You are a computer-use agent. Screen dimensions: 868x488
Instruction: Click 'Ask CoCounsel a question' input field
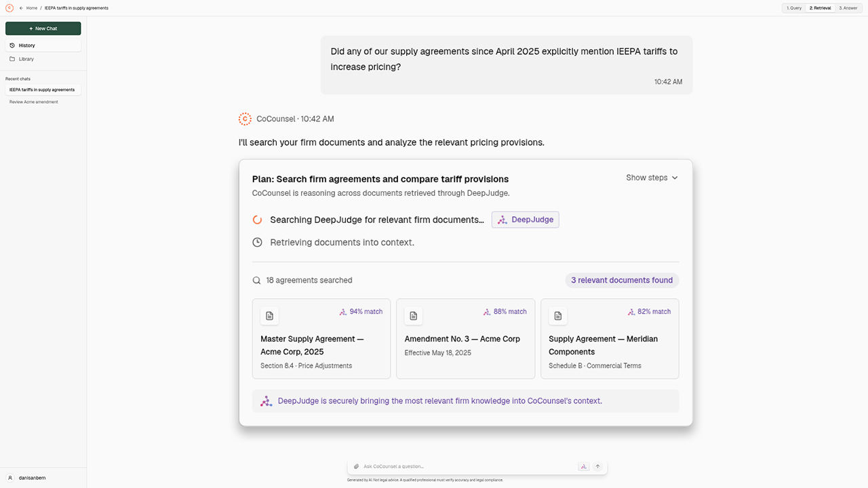468,466
